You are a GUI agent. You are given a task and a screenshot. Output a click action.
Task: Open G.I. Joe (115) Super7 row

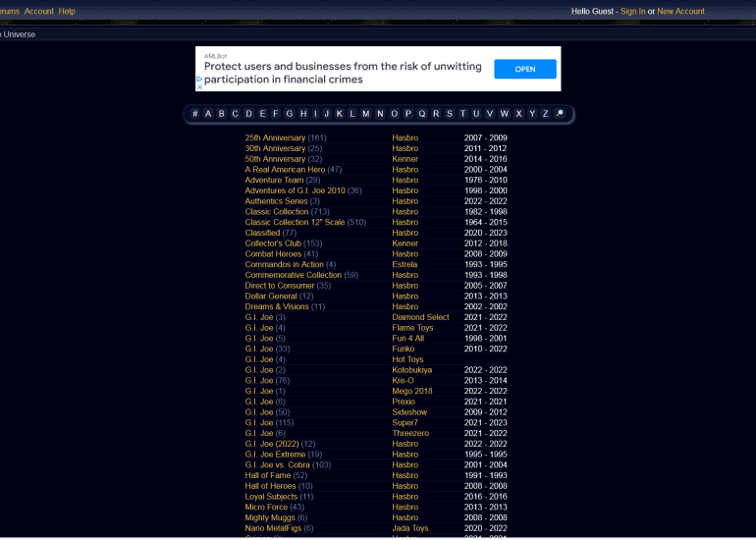pos(259,423)
